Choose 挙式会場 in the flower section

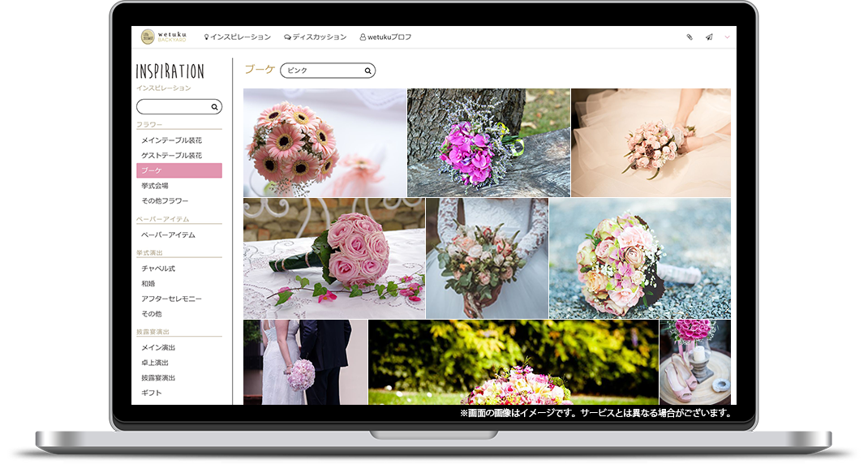coord(155,186)
